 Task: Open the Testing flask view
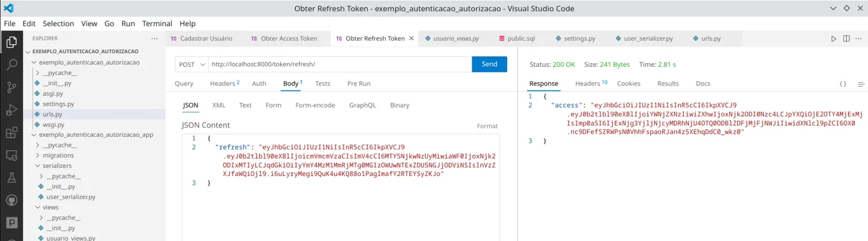(x=11, y=178)
